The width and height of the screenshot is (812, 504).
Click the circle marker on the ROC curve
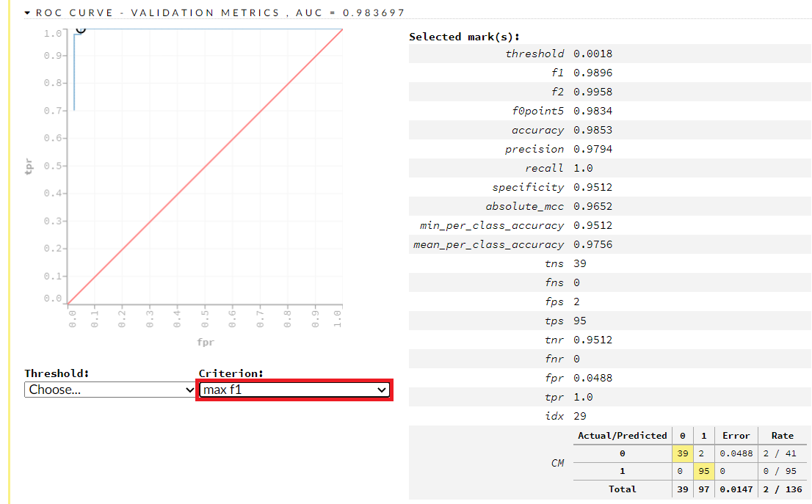(80, 29)
